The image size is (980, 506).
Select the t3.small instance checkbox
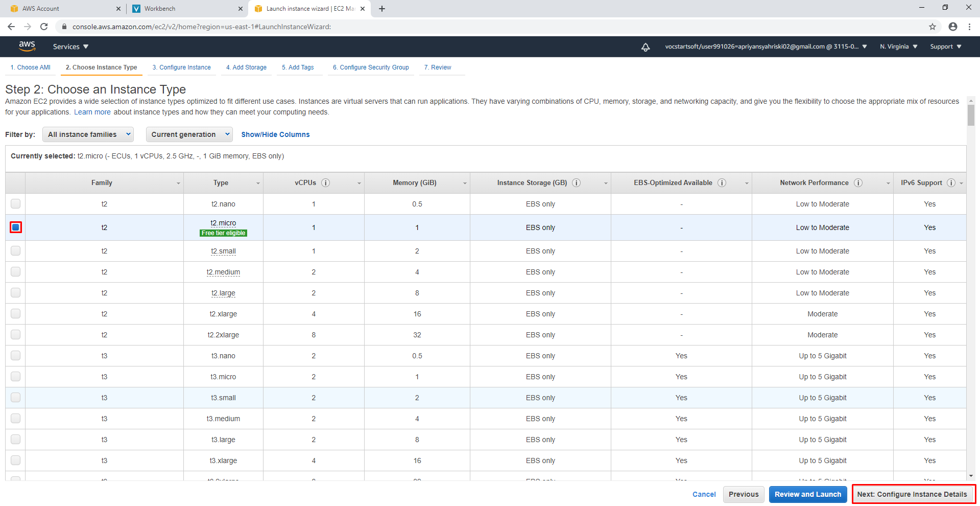pyautogui.click(x=16, y=398)
